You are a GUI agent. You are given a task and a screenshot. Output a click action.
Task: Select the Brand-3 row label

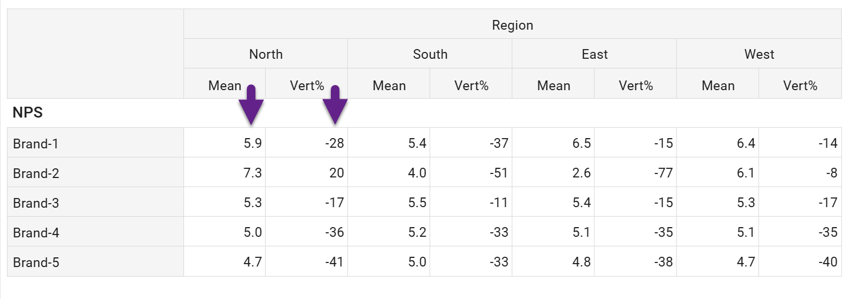coord(36,203)
